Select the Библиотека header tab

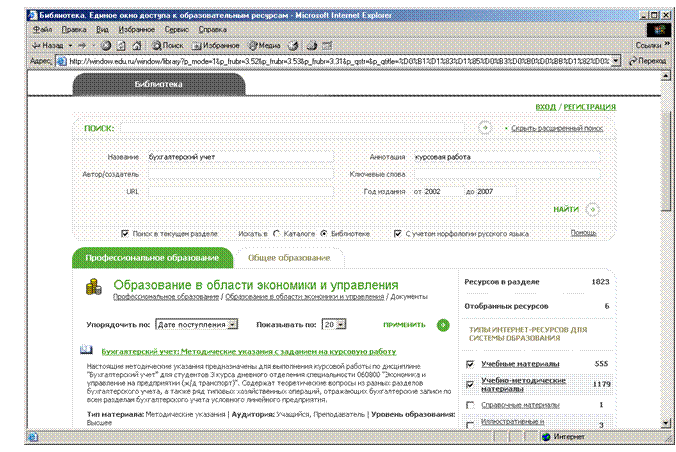click(x=159, y=84)
